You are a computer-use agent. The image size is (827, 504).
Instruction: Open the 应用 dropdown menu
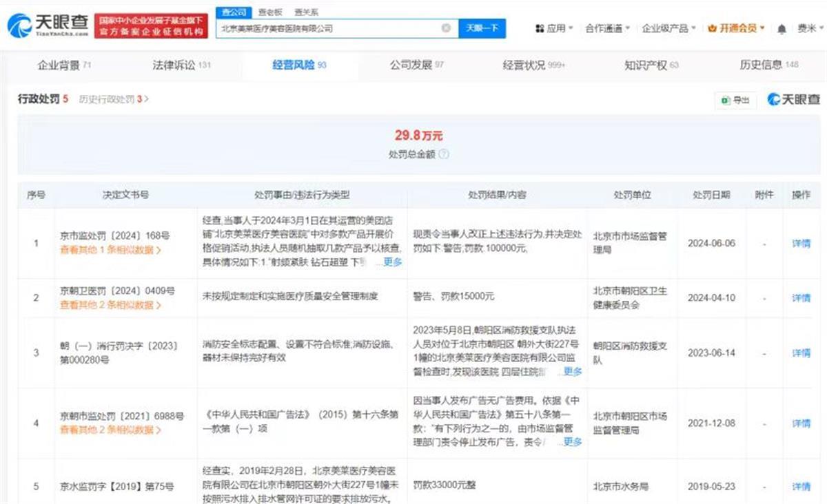pos(554,28)
